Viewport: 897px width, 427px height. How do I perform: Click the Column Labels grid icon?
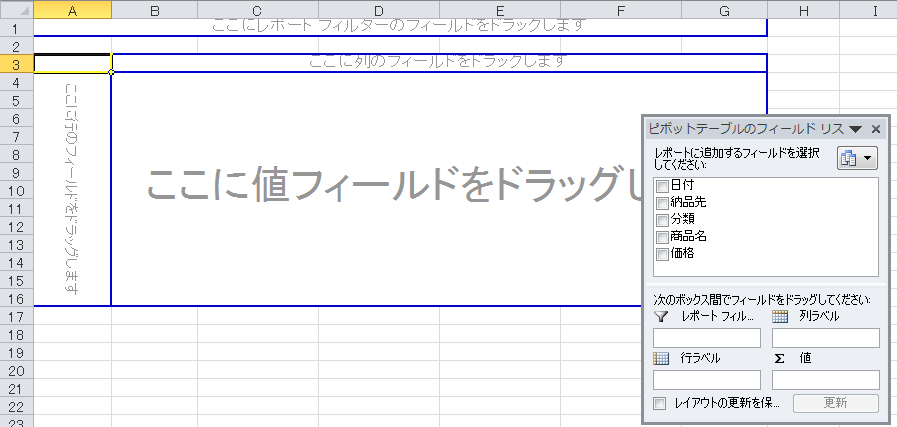pos(781,316)
